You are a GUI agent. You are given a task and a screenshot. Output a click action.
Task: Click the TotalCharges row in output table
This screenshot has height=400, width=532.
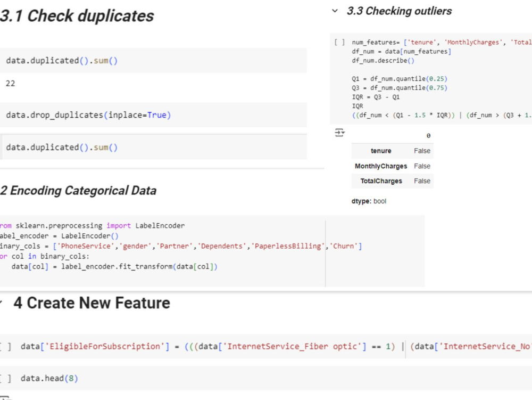tap(393, 181)
